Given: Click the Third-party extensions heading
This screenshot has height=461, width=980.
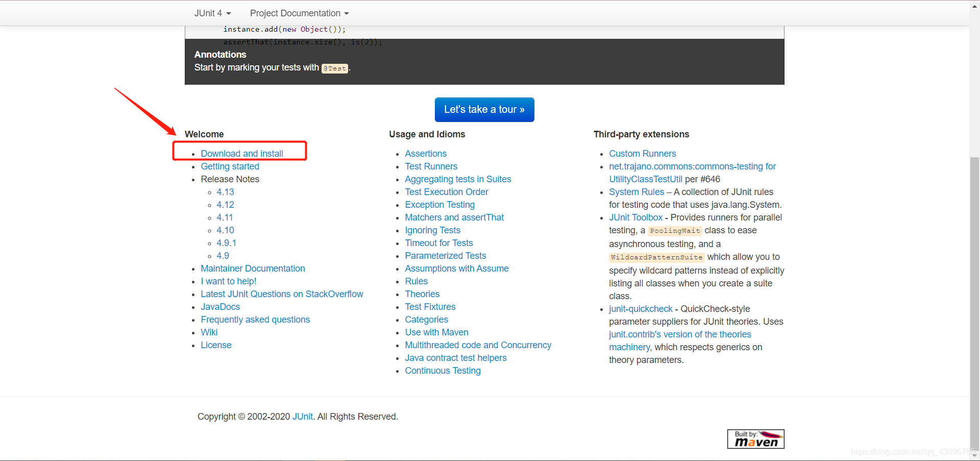Looking at the screenshot, I should click(x=641, y=134).
